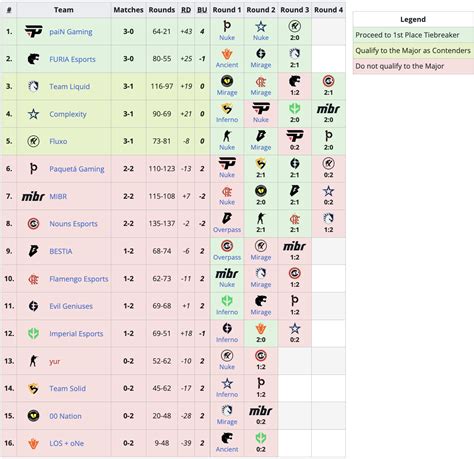474x459 pixels.
Task: Click FURIA's Round 1 Ancient map link
Action: tap(227, 65)
